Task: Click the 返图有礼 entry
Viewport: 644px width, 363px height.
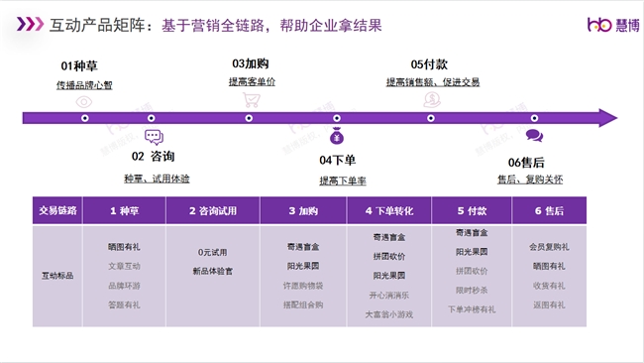Action: pyautogui.click(x=549, y=304)
